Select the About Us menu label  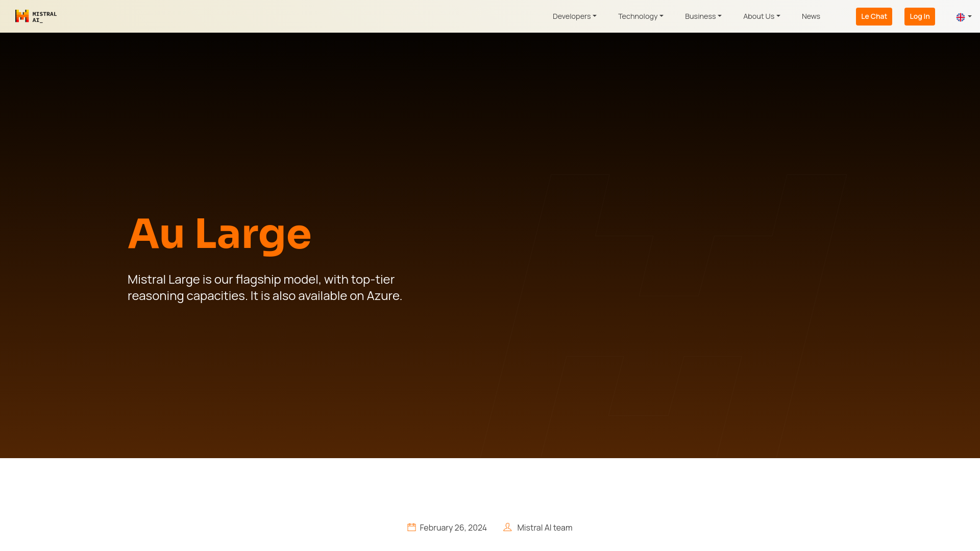click(x=758, y=16)
